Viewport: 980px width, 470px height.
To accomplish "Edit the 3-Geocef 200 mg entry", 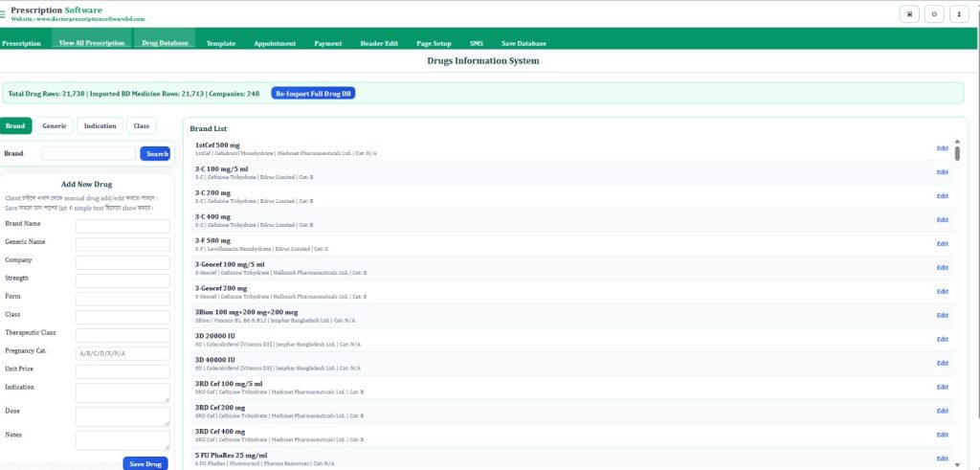I will [942, 291].
